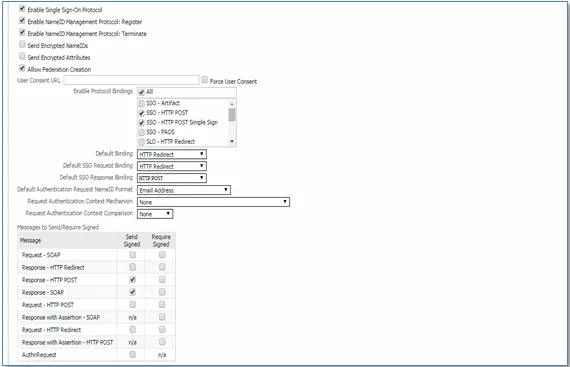Check Require Signed for Response with Assertion - SOAP

162,317
